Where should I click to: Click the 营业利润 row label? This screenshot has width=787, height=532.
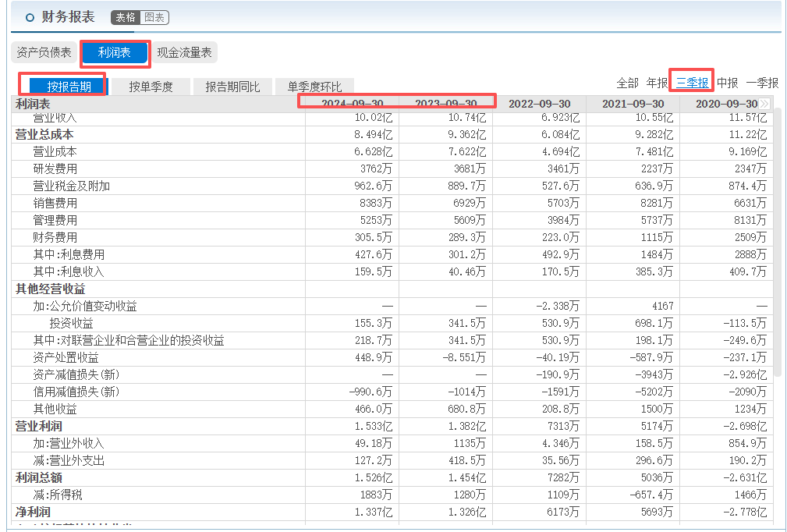39,426
